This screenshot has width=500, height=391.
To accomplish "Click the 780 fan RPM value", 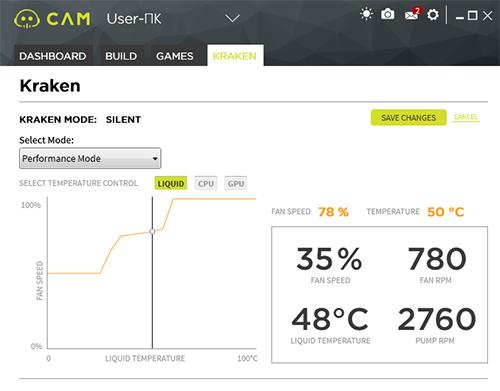I will click(437, 259).
